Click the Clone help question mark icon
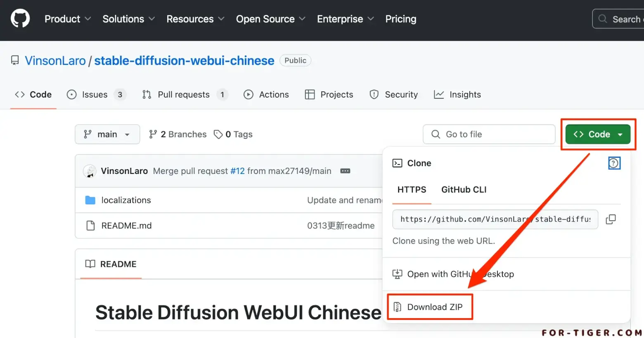The width and height of the screenshot is (644, 338). pyautogui.click(x=614, y=163)
